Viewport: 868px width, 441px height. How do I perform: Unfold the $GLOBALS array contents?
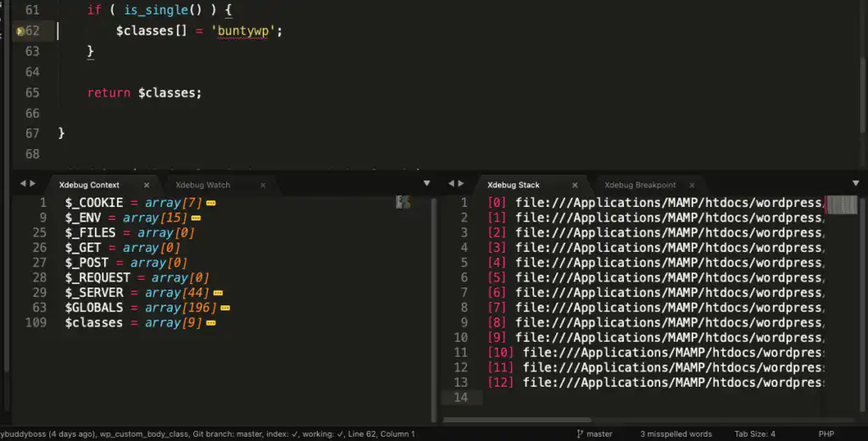coord(225,308)
